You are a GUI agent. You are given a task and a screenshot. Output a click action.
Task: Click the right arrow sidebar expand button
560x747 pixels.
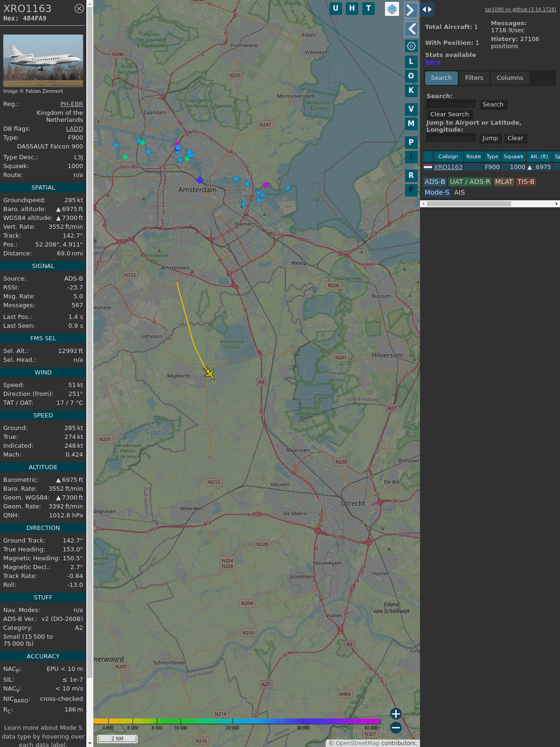(x=411, y=10)
